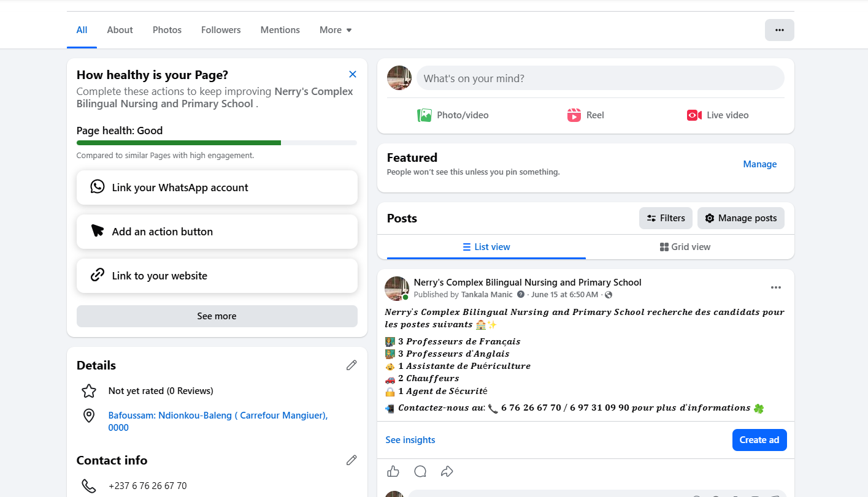
Task: Click the Create ad button
Action: 759,440
